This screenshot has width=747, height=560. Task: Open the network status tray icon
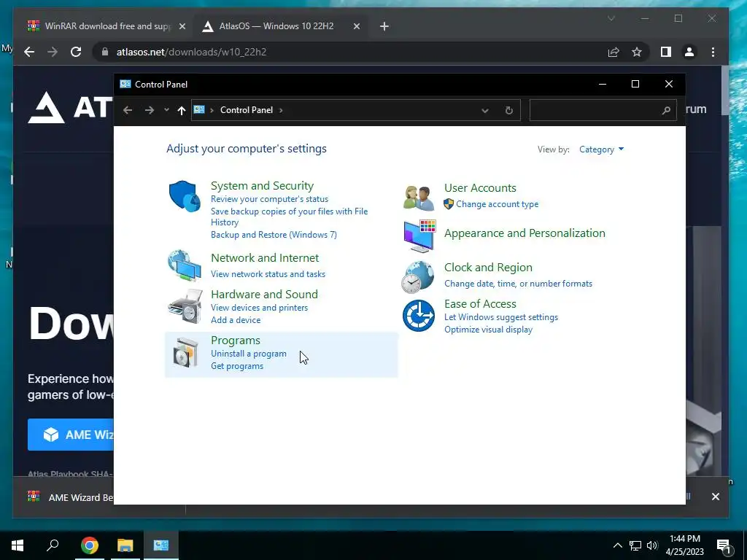click(x=635, y=545)
